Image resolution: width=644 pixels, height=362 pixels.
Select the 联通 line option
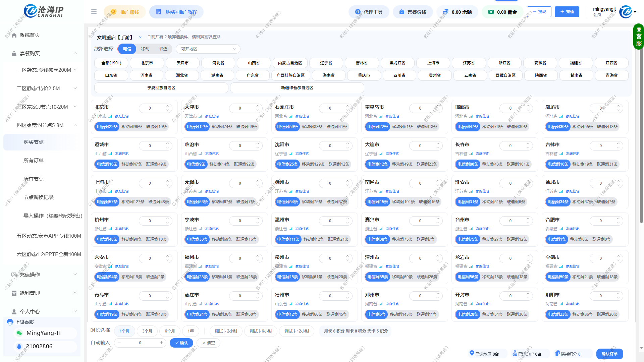click(163, 49)
